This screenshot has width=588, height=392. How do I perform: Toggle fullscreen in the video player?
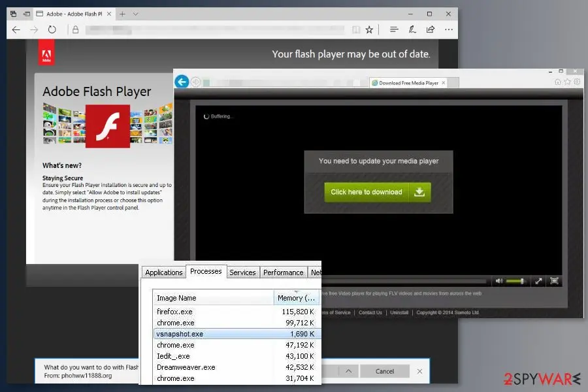[554, 281]
